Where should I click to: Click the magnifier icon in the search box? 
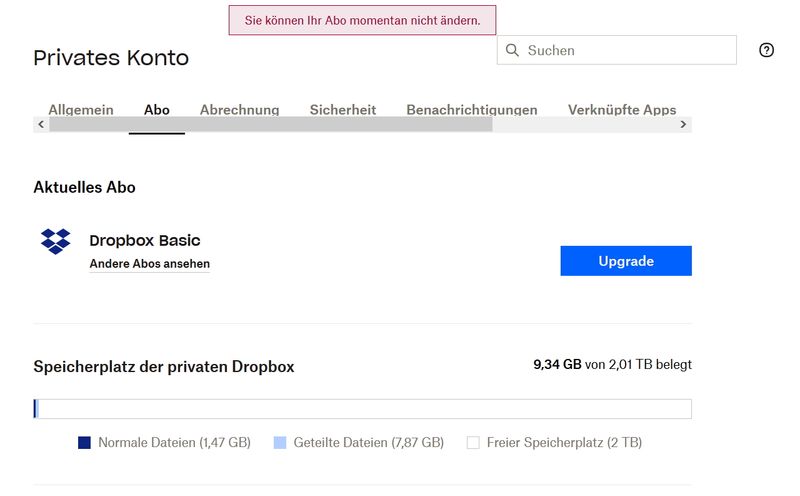pos(512,50)
